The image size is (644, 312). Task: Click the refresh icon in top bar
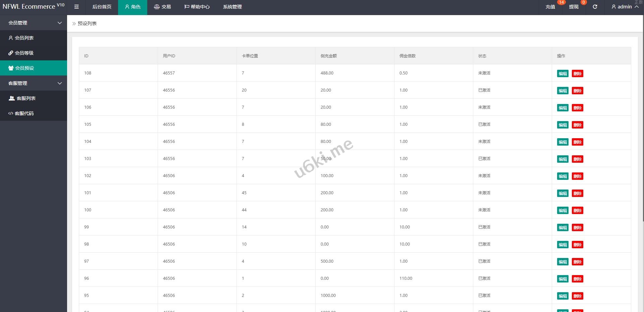point(595,7)
